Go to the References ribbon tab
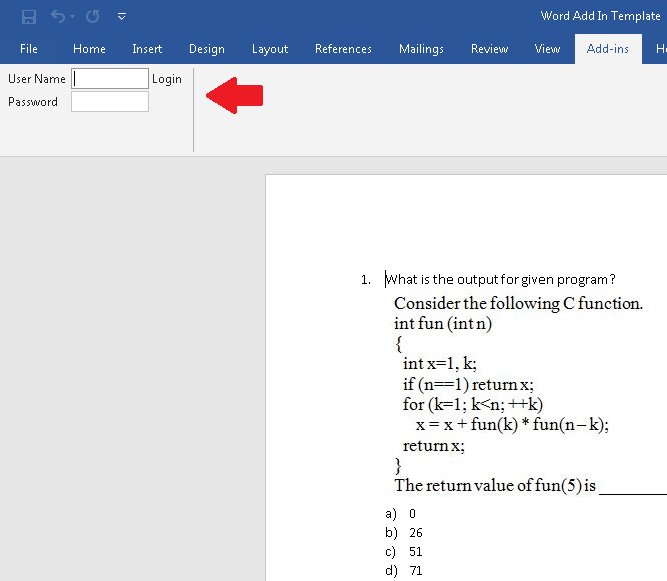 click(343, 49)
